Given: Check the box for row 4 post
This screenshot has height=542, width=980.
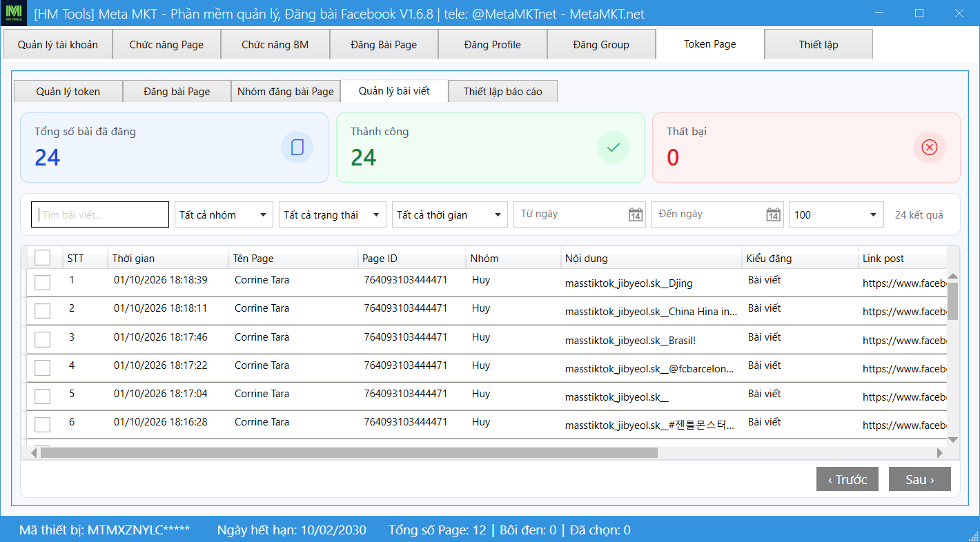Looking at the screenshot, I should click(43, 368).
